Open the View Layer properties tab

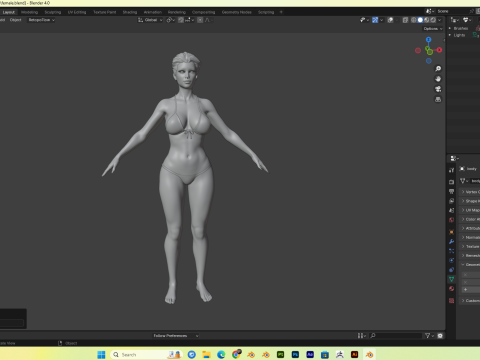(x=451, y=201)
